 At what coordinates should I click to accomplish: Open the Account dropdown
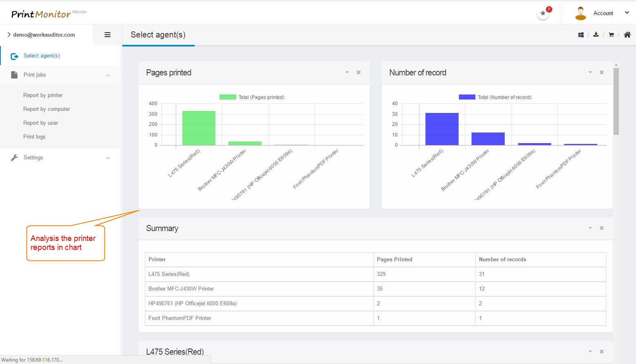pos(603,13)
